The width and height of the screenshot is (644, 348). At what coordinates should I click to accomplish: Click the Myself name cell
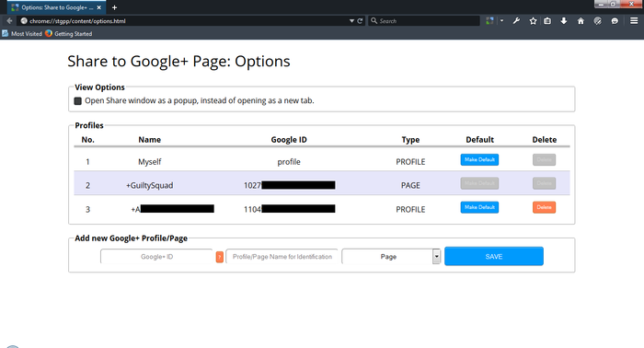coord(149,161)
